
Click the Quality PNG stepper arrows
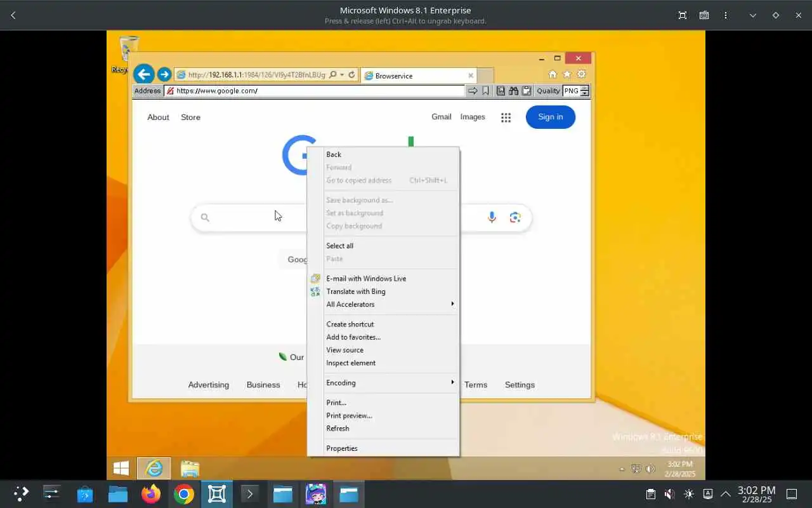pyautogui.click(x=584, y=91)
